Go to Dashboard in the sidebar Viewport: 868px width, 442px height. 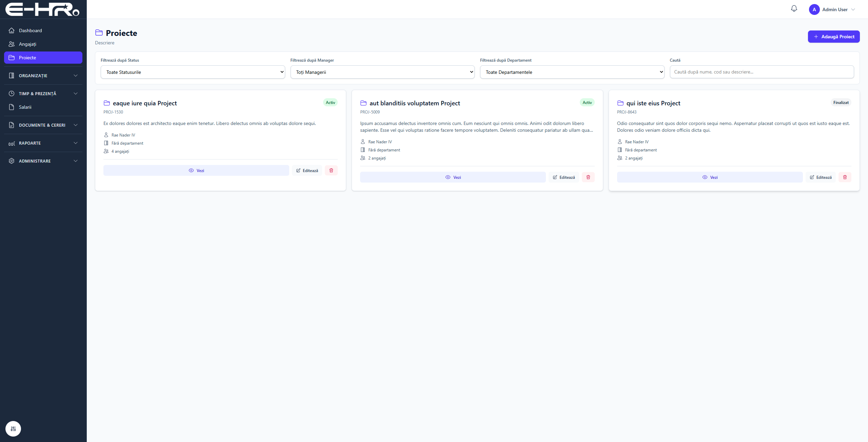pyautogui.click(x=43, y=30)
